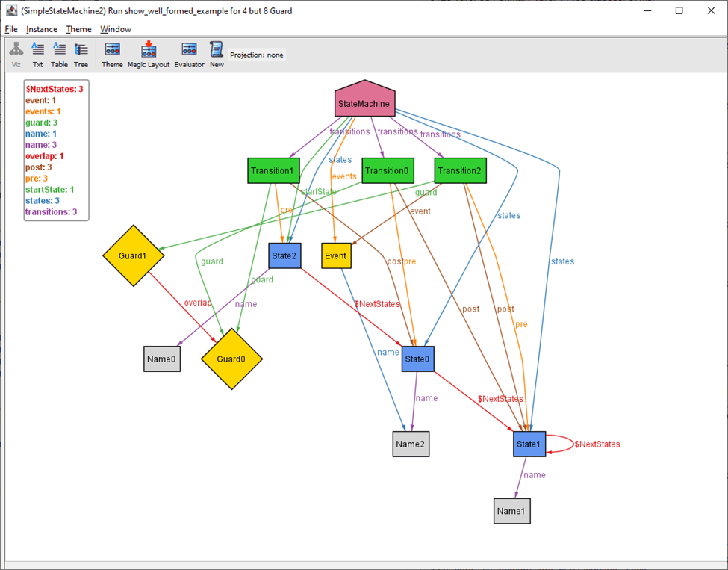Open the Txt text view
Image resolution: width=728 pixels, height=570 pixels.
coord(37,55)
